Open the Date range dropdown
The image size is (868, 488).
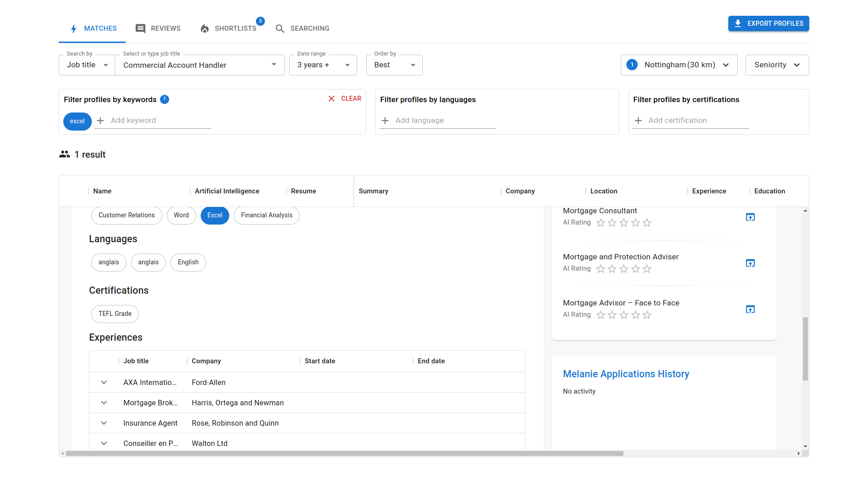(x=323, y=65)
